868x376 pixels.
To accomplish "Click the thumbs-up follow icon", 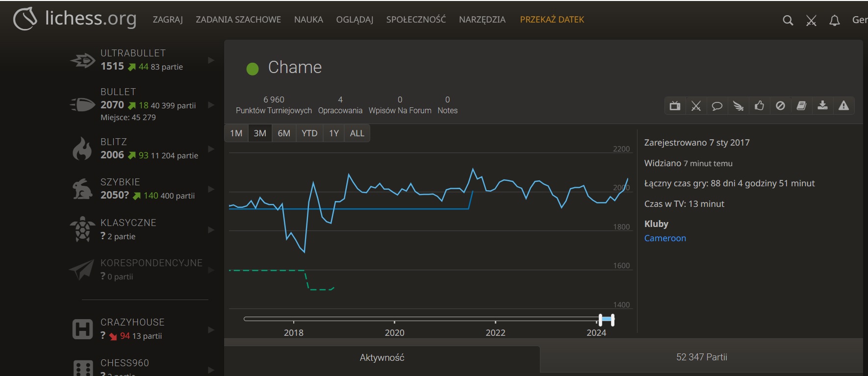I will [x=759, y=106].
